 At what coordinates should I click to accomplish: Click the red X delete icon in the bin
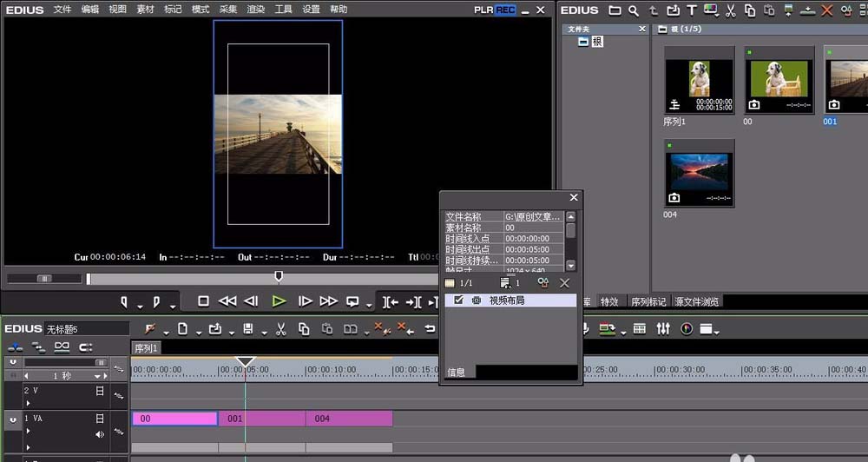pyautogui.click(x=826, y=10)
